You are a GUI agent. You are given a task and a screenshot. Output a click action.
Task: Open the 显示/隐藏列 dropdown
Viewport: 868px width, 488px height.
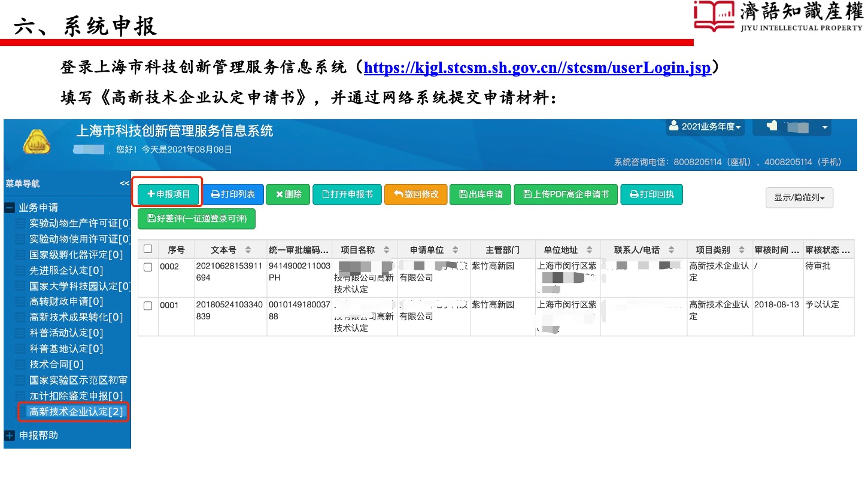[799, 197]
